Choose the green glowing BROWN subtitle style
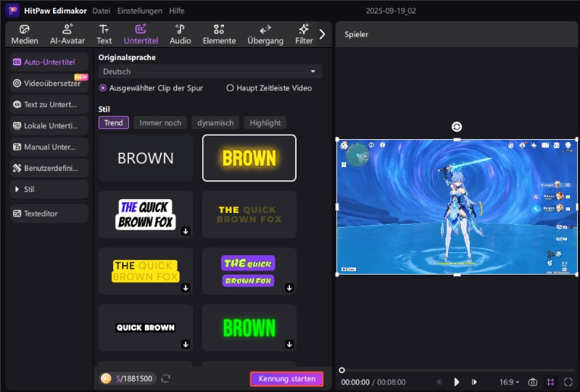Viewport: 580px width, 392px height. (x=249, y=328)
